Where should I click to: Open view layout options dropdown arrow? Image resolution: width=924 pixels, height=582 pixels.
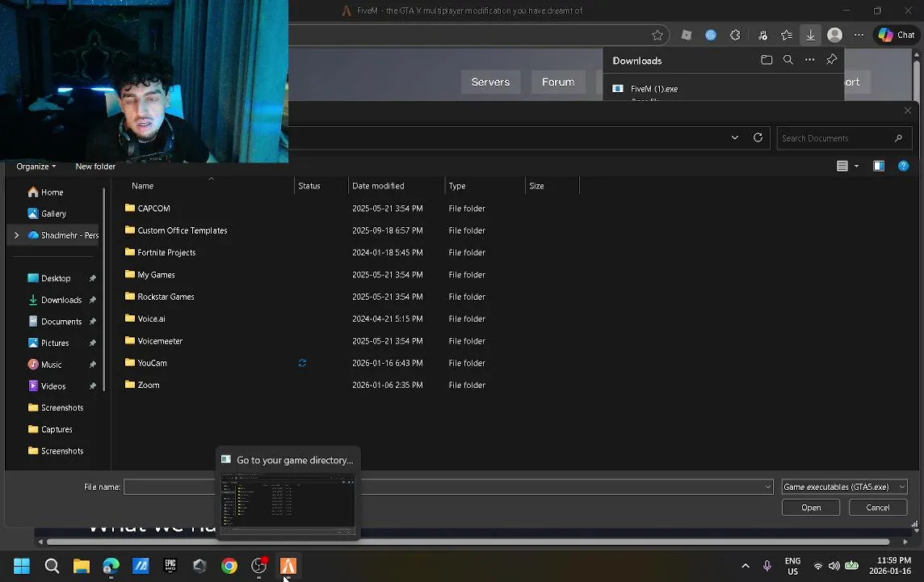pos(856,167)
